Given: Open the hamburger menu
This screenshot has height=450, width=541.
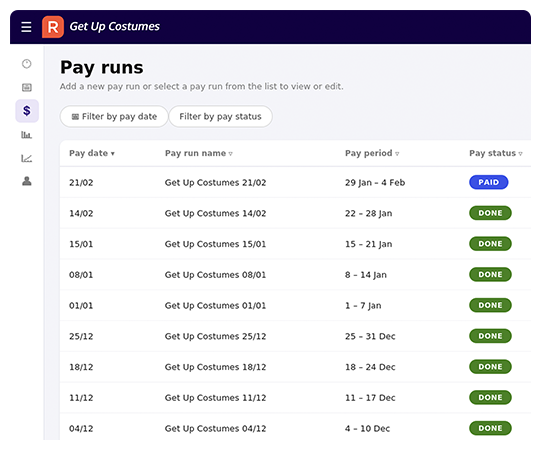Looking at the screenshot, I should pyautogui.click(x=26, y=27).
